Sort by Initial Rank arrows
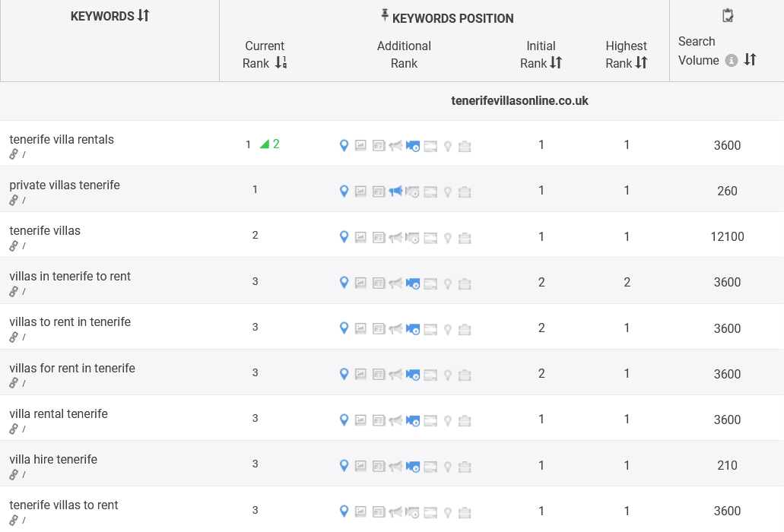 [556, 63]
